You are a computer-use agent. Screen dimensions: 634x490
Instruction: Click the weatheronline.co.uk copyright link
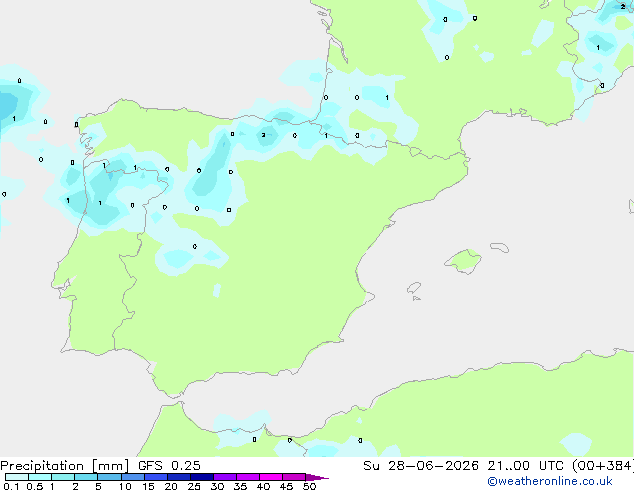click(x=550, y=481)
